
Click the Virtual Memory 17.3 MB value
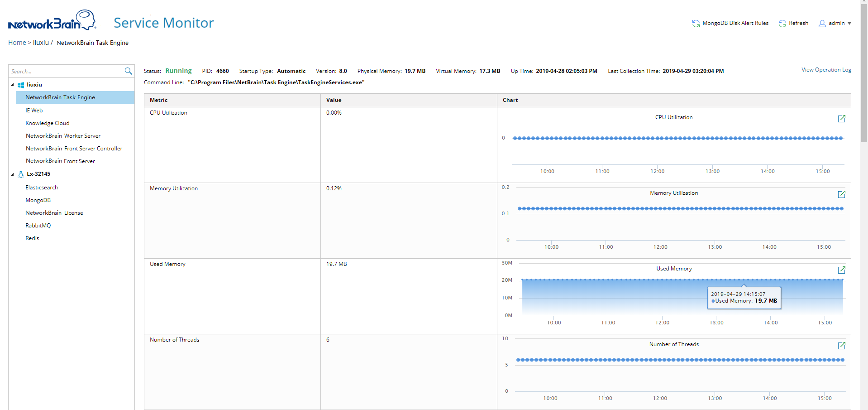[x=490, y=71]
